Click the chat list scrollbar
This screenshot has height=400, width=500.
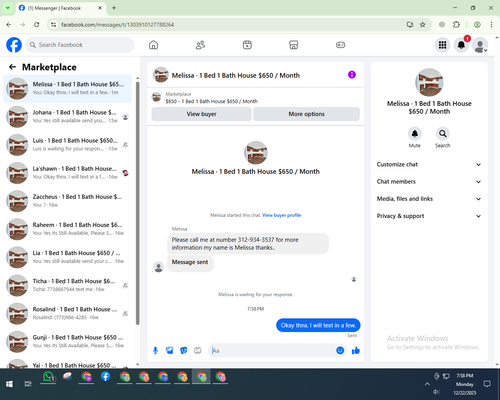coord(137,203)
